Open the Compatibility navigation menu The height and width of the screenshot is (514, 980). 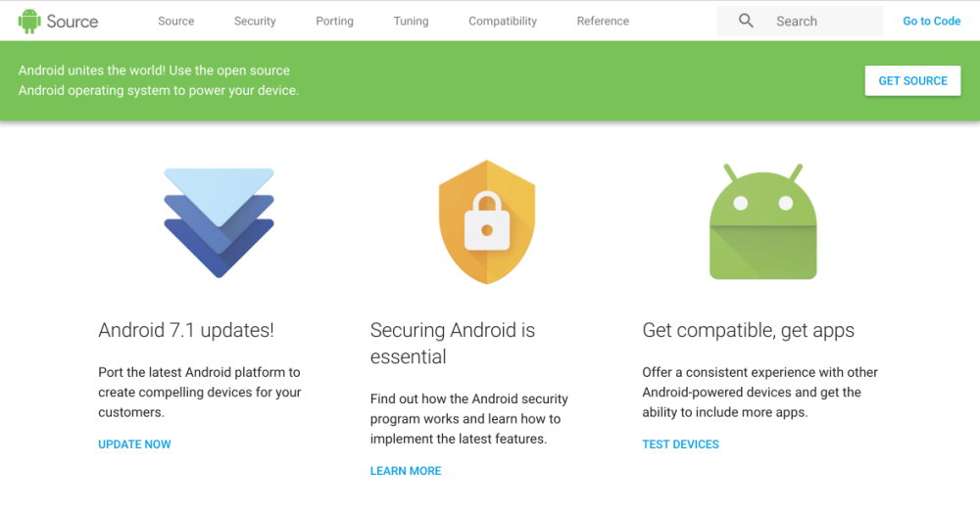503,21
